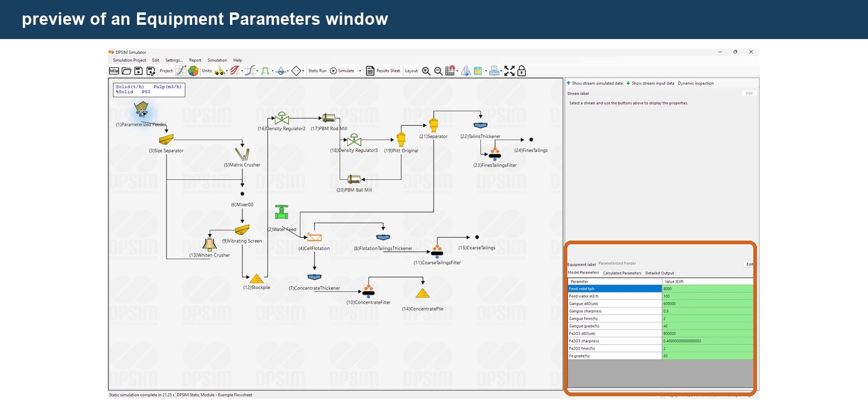This screenshot has width=868, height=403.
Task: Switch to Calculated Parameters tab
Action: pyautogui.click(x=622, y=273)
